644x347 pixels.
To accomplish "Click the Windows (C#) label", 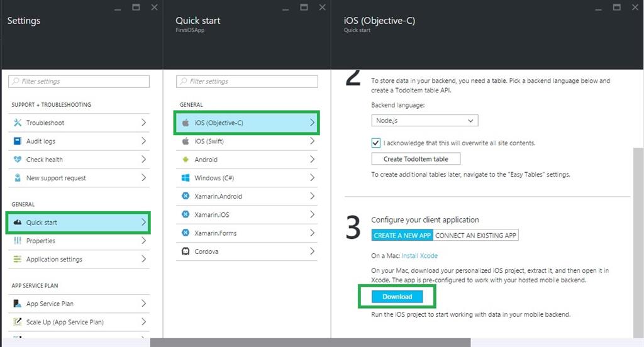I will tap(214, 178).
